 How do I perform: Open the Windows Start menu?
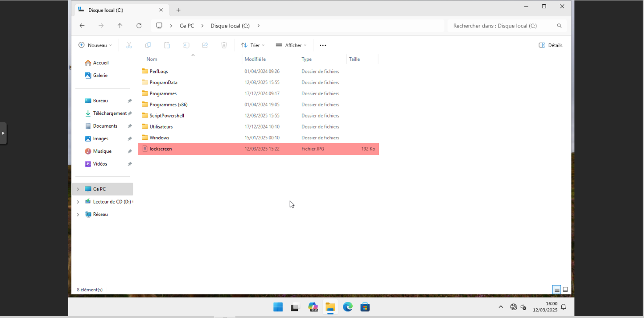pos(278,307)
